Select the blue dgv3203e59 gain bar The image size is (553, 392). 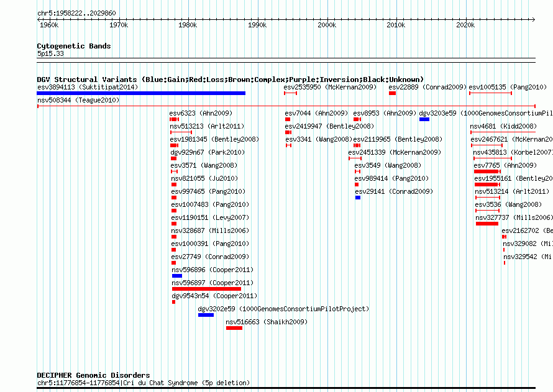[424, 119]
